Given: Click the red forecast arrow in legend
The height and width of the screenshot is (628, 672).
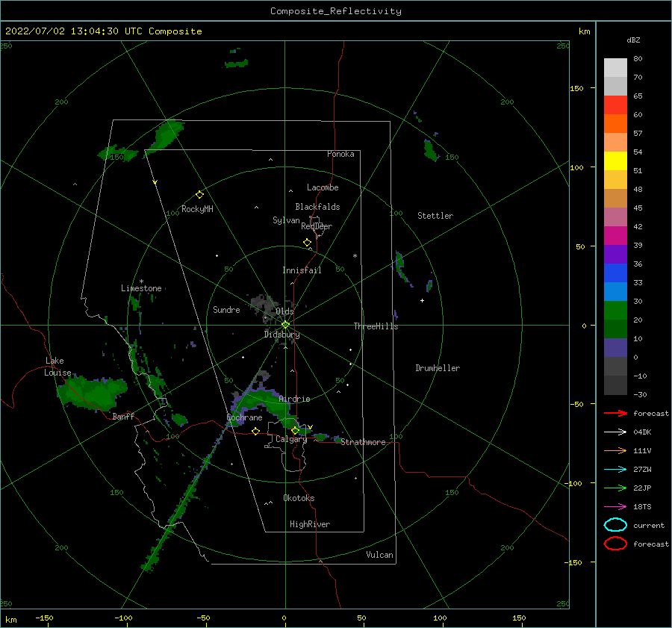Looking at the screenshot, I should tap(615, 413).
